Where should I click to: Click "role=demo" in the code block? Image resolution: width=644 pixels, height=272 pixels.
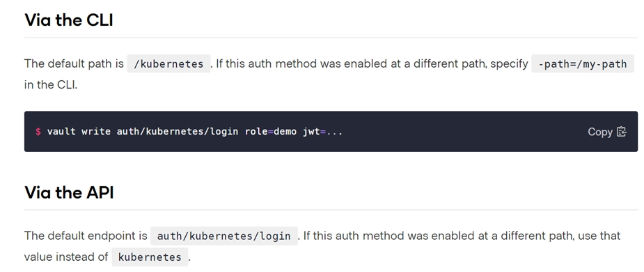(271, 132)
